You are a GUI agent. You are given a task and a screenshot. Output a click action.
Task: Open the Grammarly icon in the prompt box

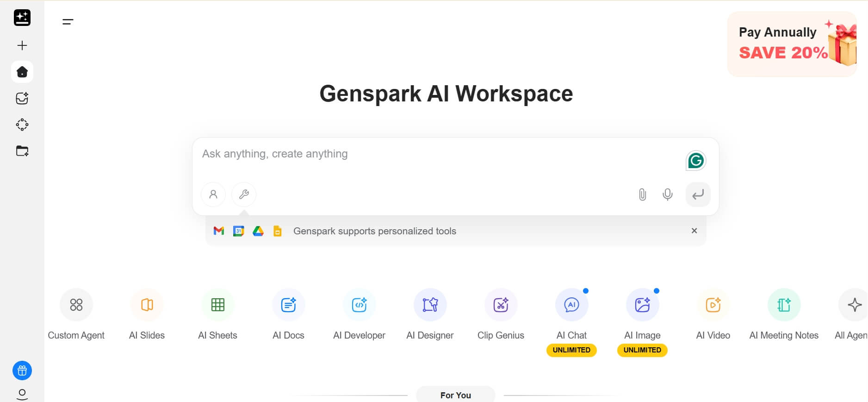click(x=696, y=161)
